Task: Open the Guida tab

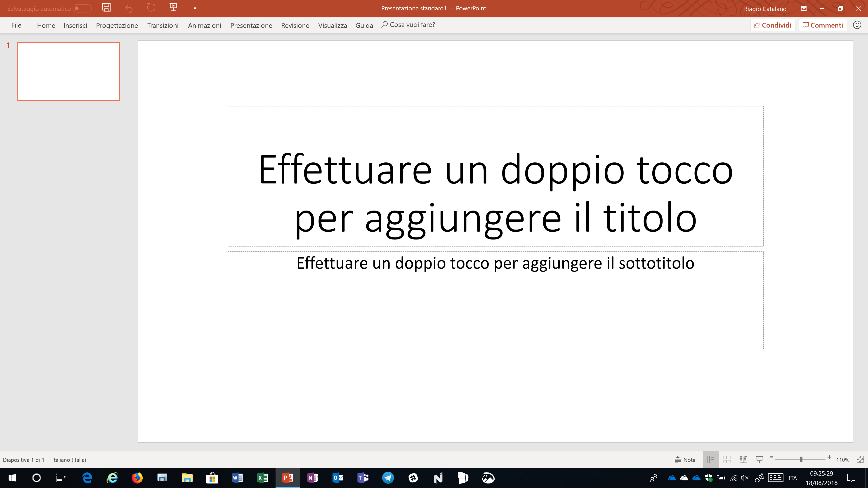Action: (x=364, y=25)
